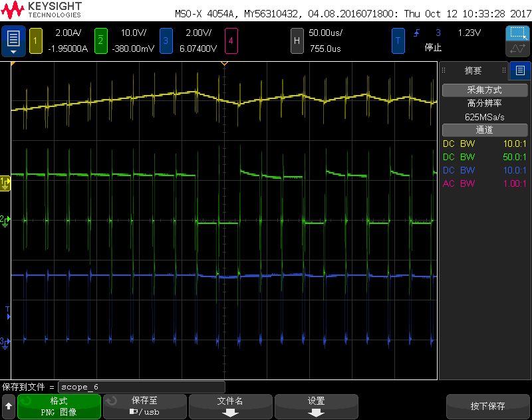Image resolution: width=532 pixels, height=420 pixels.
Task: Click the pink AC coupling label
Action: pos(448,183)
